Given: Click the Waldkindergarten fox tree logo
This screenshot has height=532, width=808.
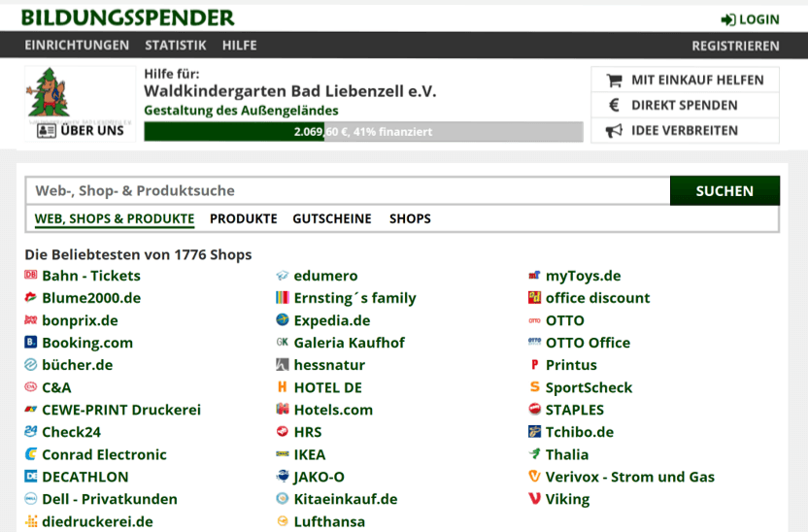Looking at the screenshot, I should tap(48, 92).
